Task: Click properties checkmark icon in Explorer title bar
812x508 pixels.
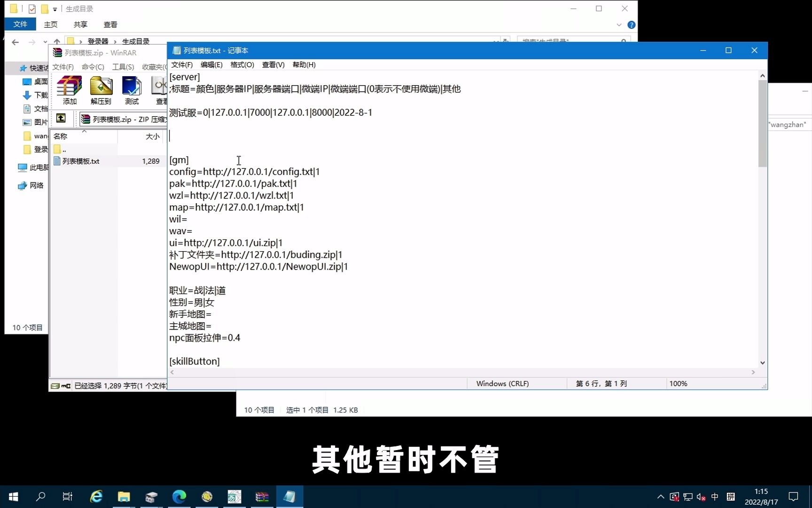Action: 32,9
